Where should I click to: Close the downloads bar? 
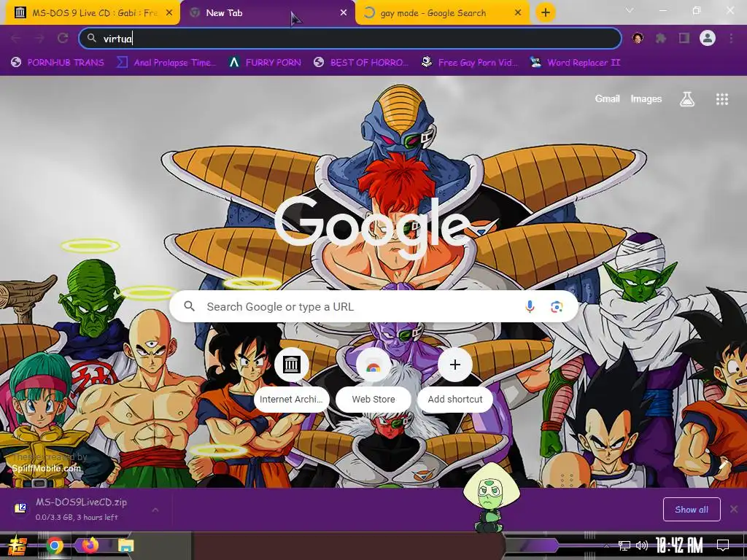[x=734, y=510]
